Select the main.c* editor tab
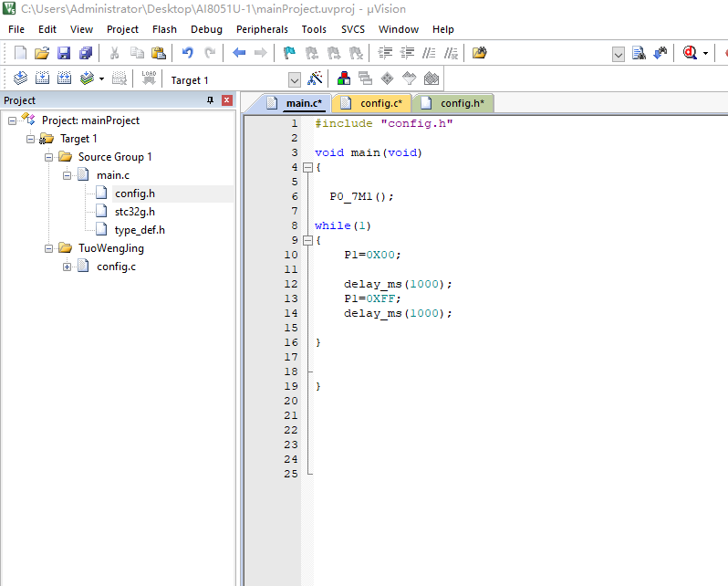This screenshot has height=586, width=728. pyautogui.click(x=296, y=103)
